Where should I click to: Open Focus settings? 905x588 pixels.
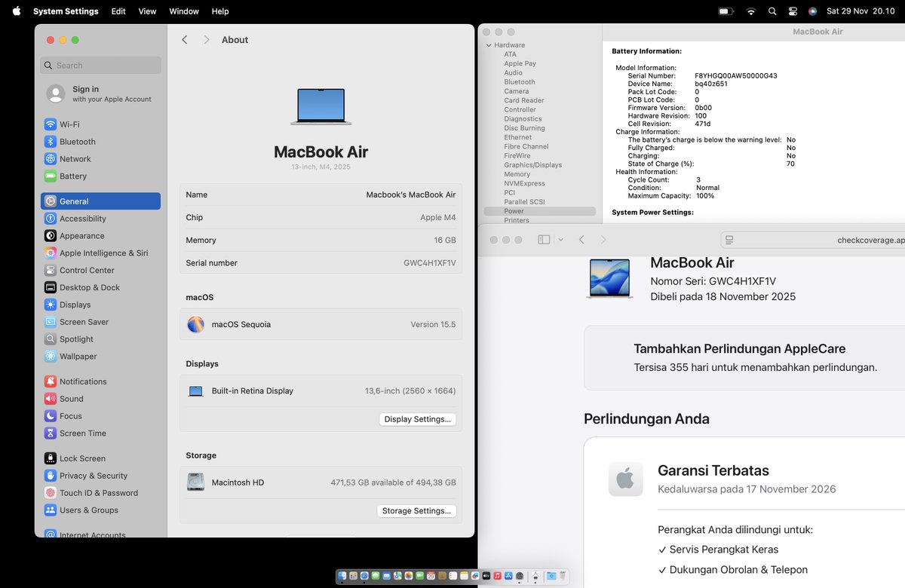pos(100,416)
